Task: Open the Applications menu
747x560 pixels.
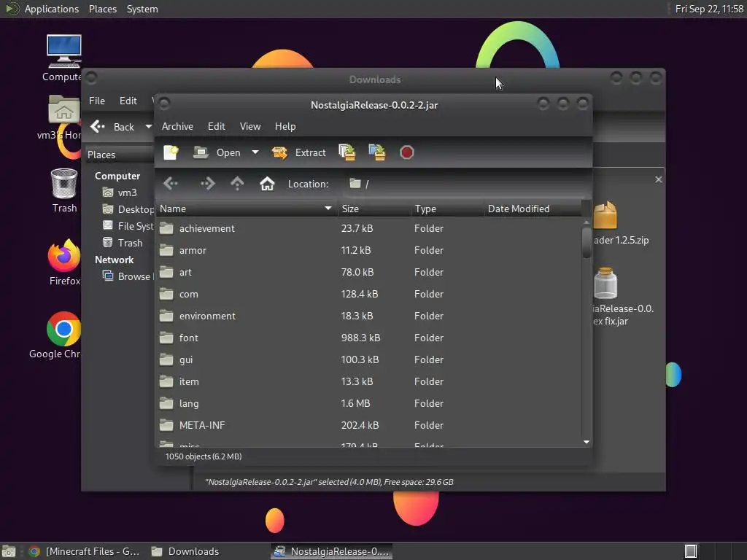Action: 43,9
